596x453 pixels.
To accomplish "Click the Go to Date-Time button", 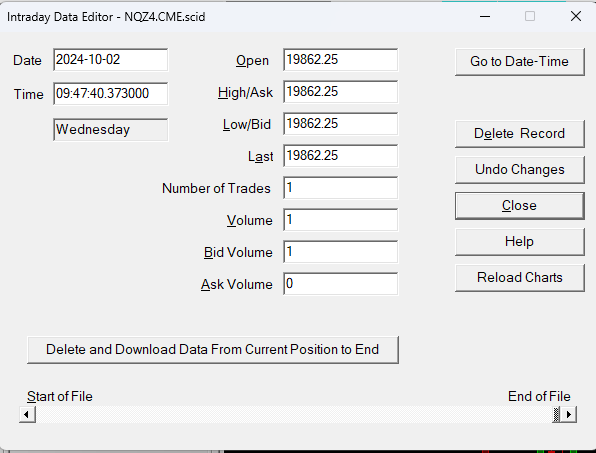I will [x=520, y=62].
